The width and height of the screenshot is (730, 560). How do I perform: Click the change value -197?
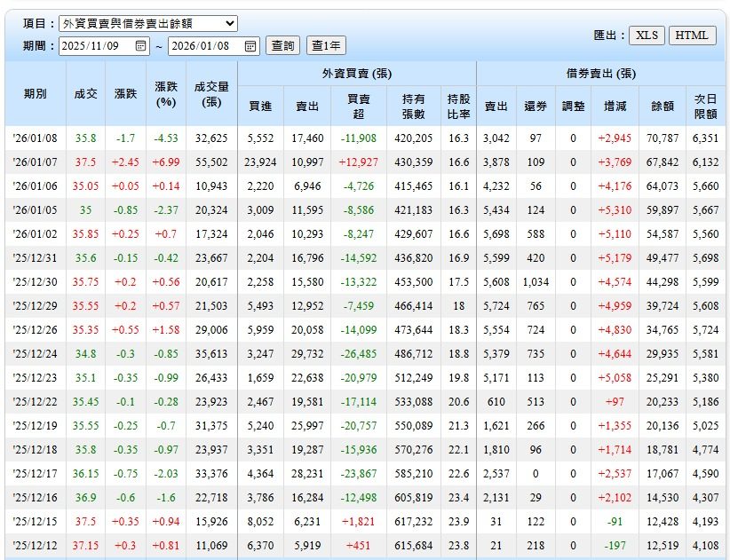pos(615,546)
